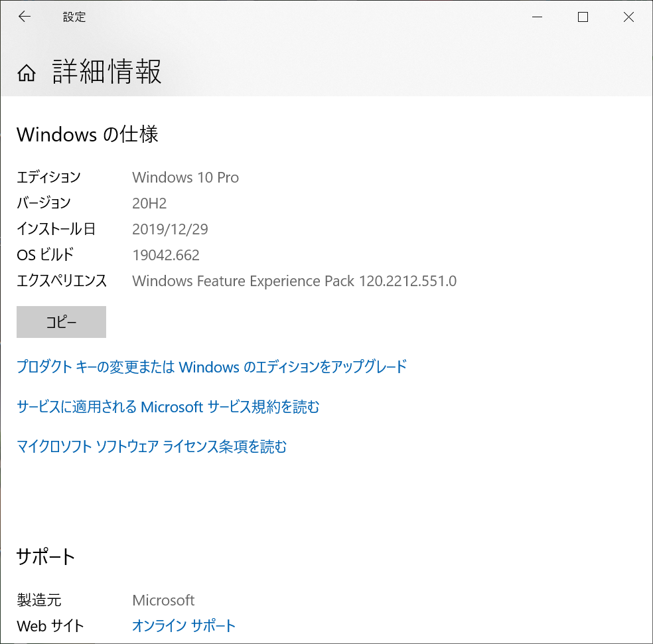This screenshot has width=653, height=644.
Task: Click the サポート heading
Action: click(x=46, y=556)
